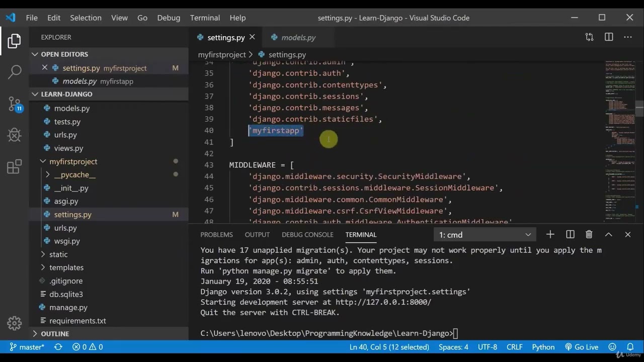Switch to the Output panel tab
Viewport: 644px width, 362px height.
[257, 235]
